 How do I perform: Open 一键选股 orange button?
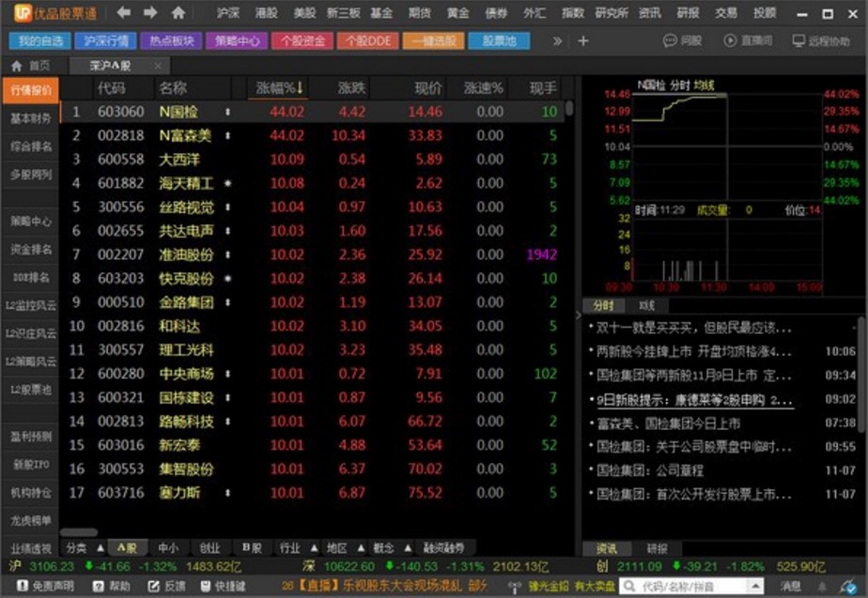coord(433,41)
